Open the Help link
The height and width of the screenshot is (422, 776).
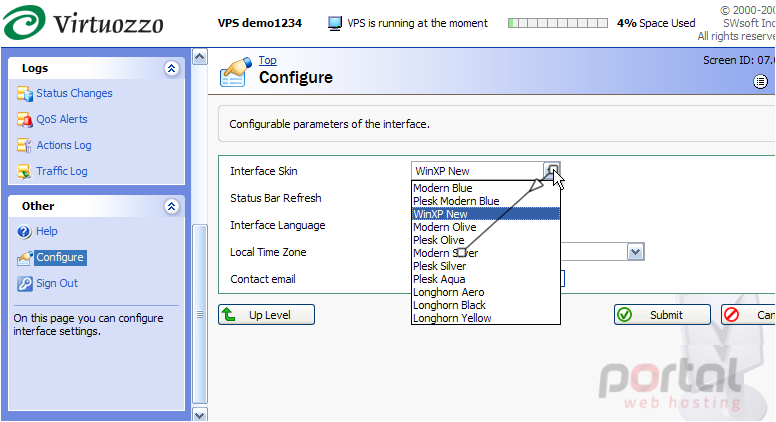pos(47,231)
